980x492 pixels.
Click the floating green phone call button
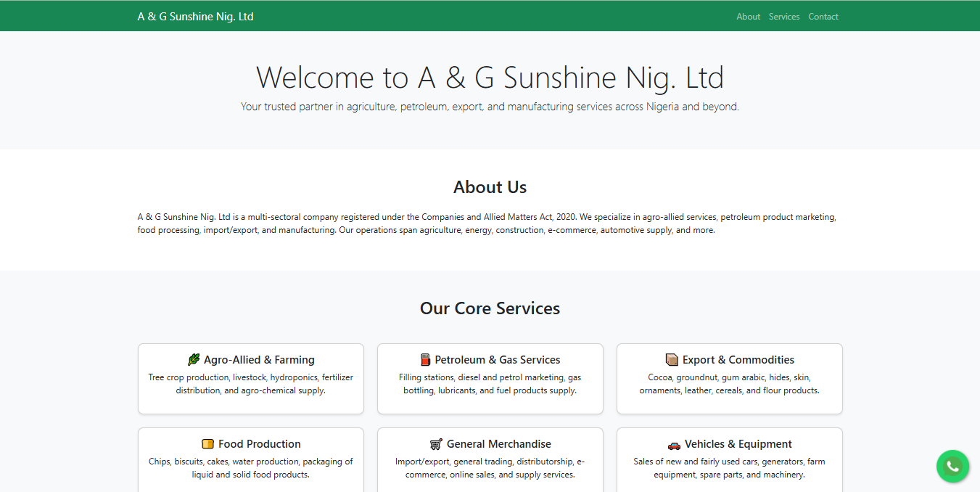tap(952, 466)
